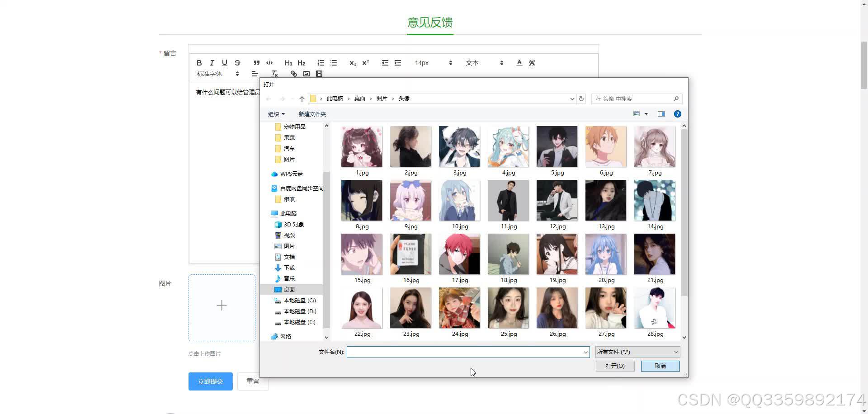Toggle italic formatting in the editor
This screenshot has height=414, width=868.
pyautogui.click(x=212, y=63)
